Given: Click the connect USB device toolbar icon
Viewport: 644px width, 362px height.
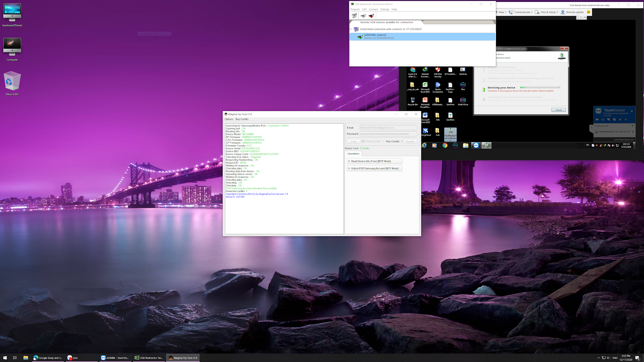Looking at the screenshot, I should point(363,16).
